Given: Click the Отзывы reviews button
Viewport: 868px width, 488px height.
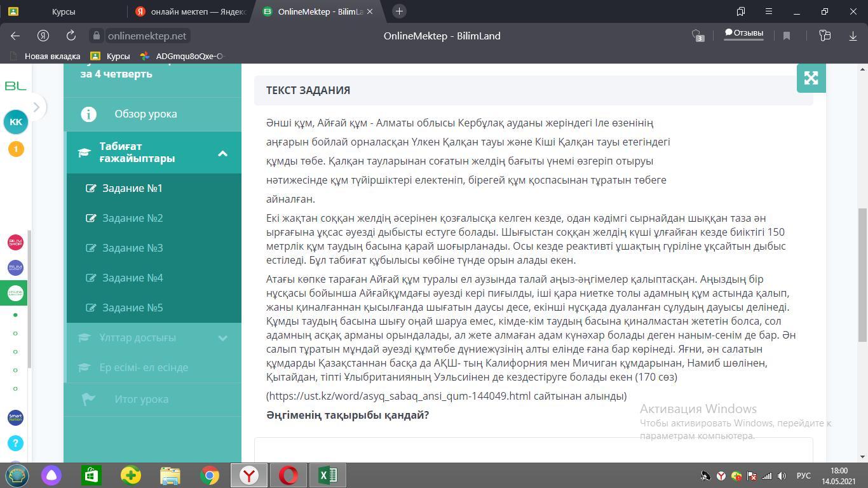Looking at the screenshot, I should (744, 34).
